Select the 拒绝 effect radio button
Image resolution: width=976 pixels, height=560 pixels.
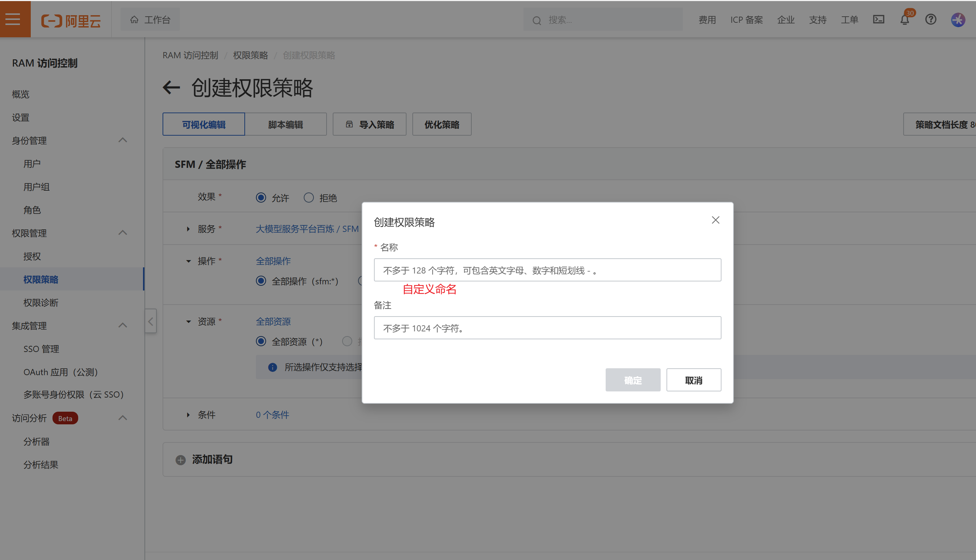tap(309, 198)
